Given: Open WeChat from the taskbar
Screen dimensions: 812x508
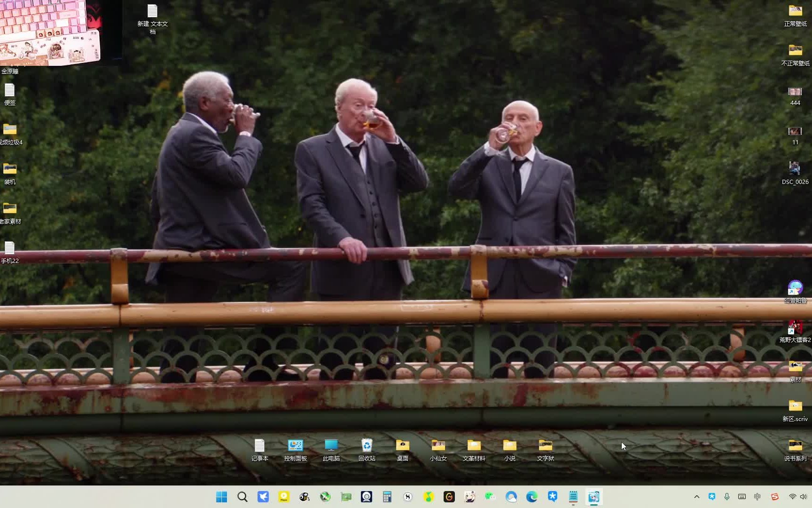Looking at the screenshot, I should 490,497.
